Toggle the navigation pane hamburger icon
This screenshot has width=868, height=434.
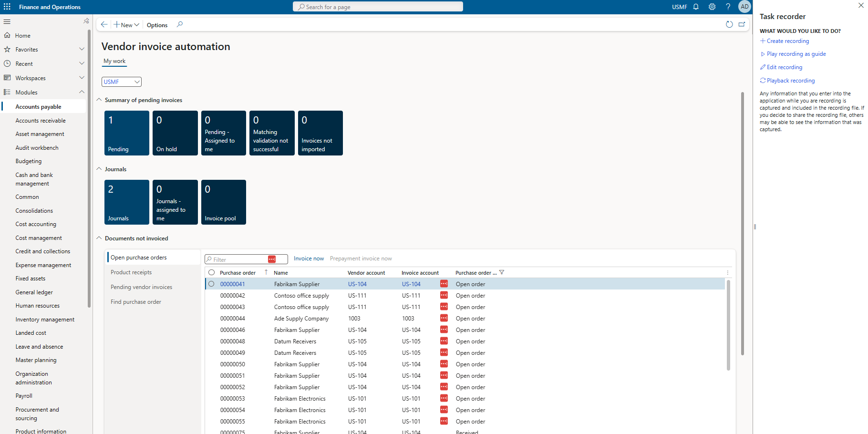7,21
